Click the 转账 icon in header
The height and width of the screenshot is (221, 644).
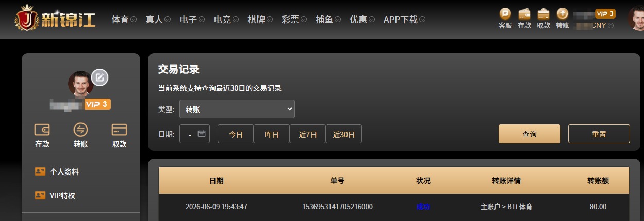(563, 13)
